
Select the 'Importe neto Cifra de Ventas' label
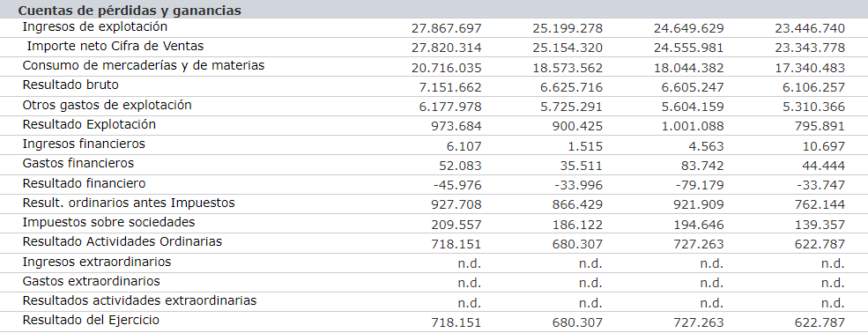point(115,46)
